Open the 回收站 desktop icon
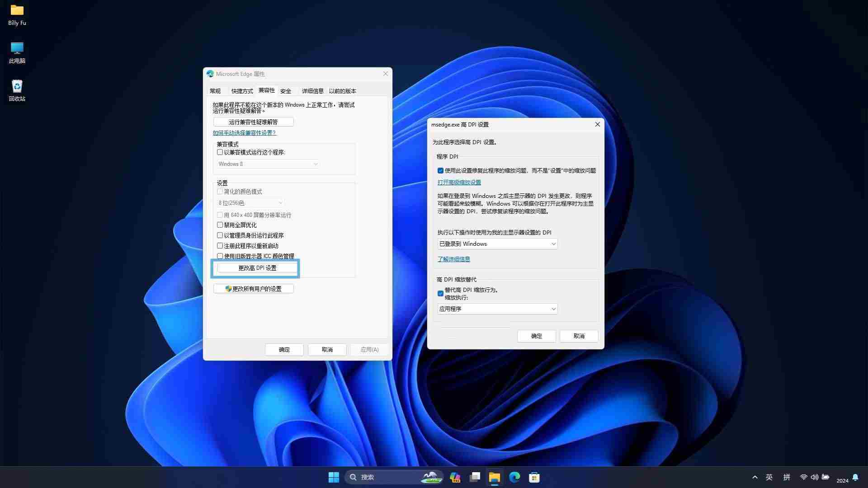868x488 pixels. click(x=17, y=87)
